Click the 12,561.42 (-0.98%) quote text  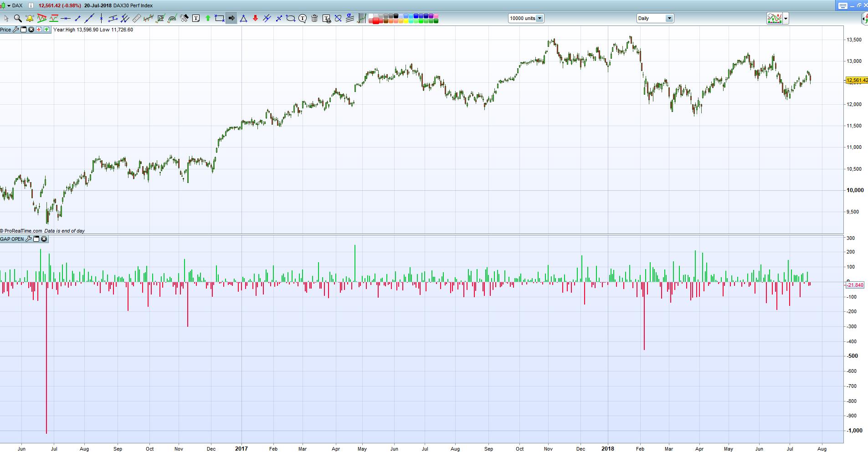coord(60,5)
